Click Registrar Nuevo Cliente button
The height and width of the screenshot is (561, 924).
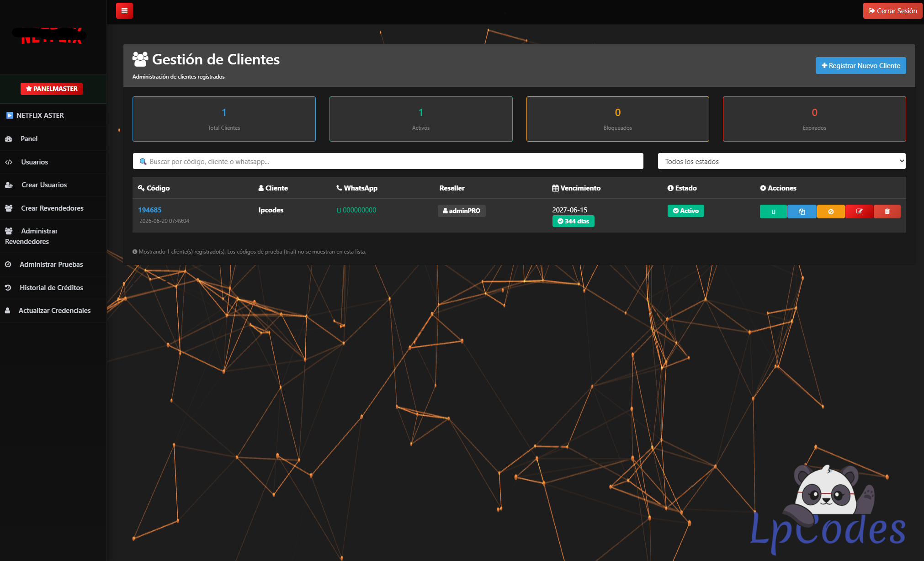click(860, 65)
